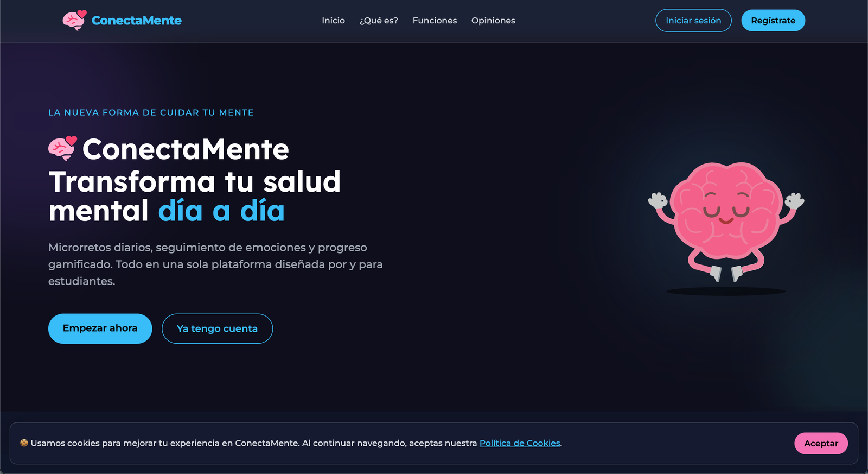The image size is (868, 474).
Task: Select Funciones in the navigation bar
Action: pos(435,21)
